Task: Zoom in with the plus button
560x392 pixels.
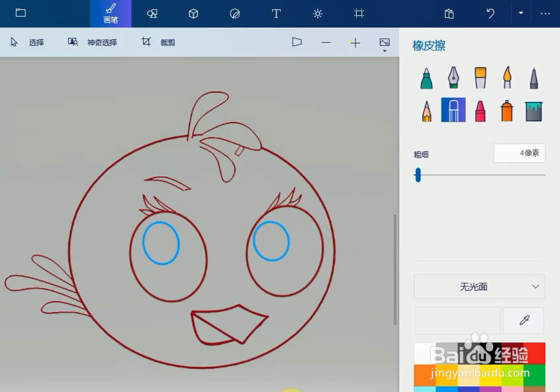Action: (355, 43)
